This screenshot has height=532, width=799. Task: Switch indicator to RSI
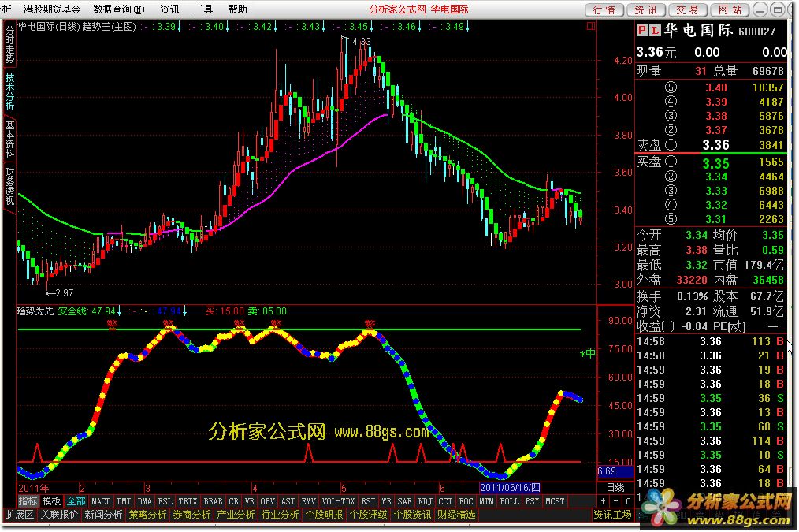pos(368,501)
